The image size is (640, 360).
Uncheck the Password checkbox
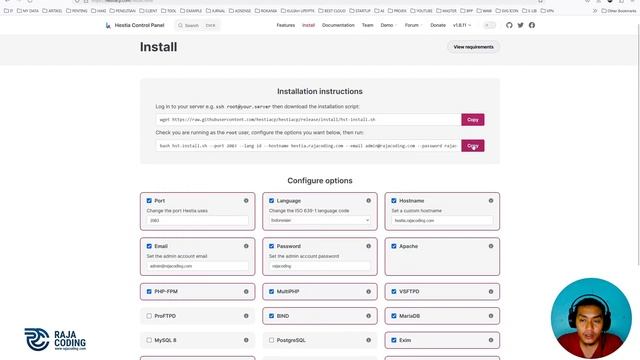(x=271, y=246)
